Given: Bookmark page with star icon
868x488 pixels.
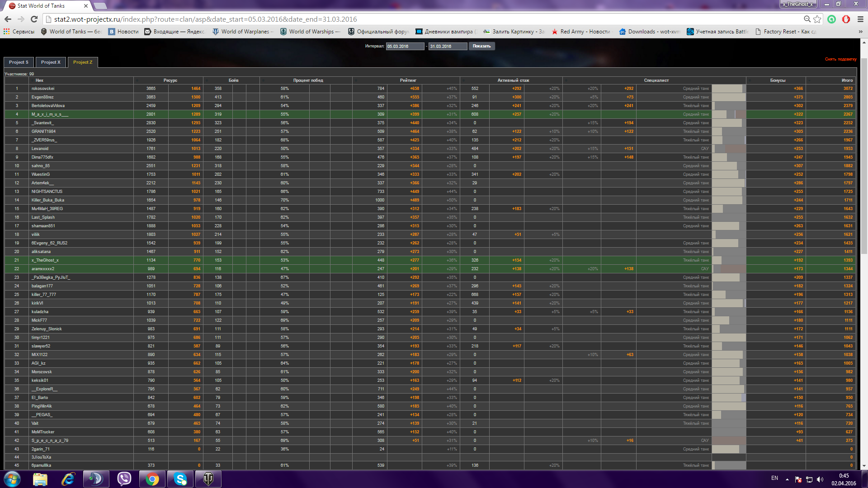Looking at the screenshot, I should (x=817, y=19).
